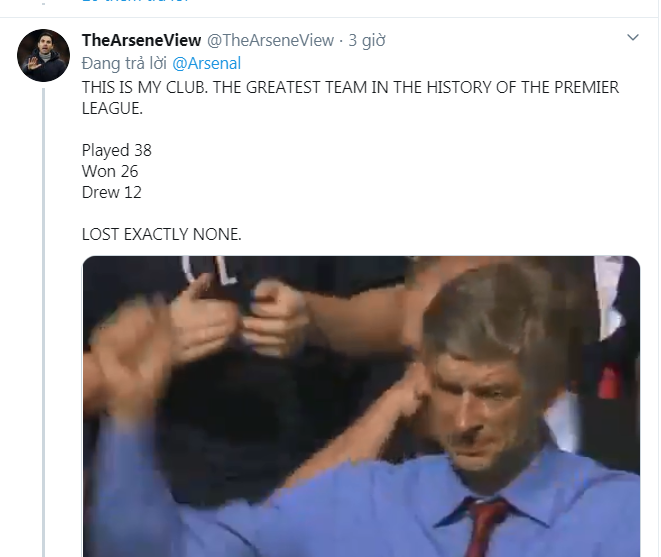Click the LOST EXACTLY NONE text
The width and height of the screenshot is (661, 557).
(x=162, y=235)
